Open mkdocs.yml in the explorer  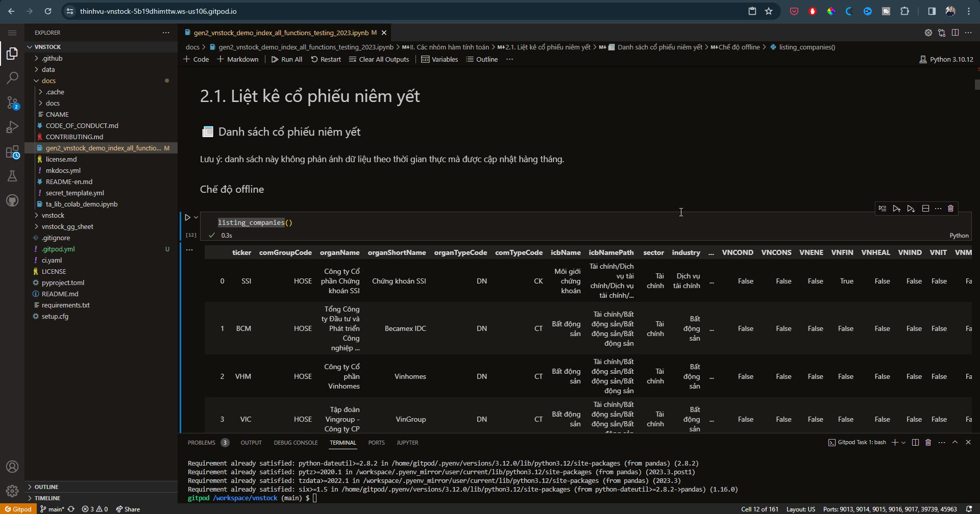pyautogui.click(x=63, y=170)
